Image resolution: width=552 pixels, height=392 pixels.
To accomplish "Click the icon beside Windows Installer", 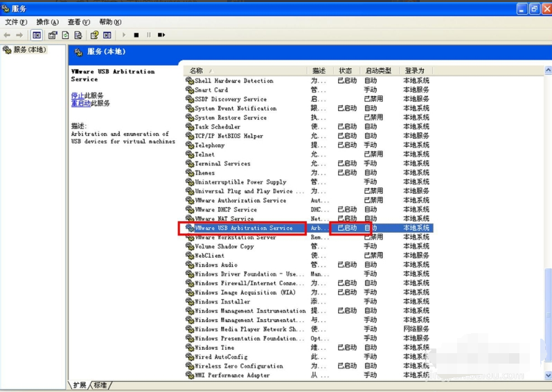I will coord(190,301).
